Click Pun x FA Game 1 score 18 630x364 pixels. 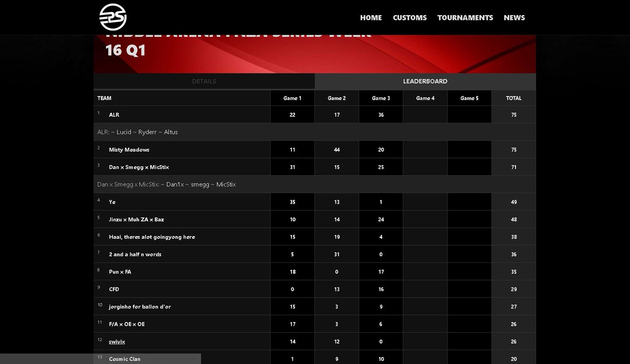[292, 272]
